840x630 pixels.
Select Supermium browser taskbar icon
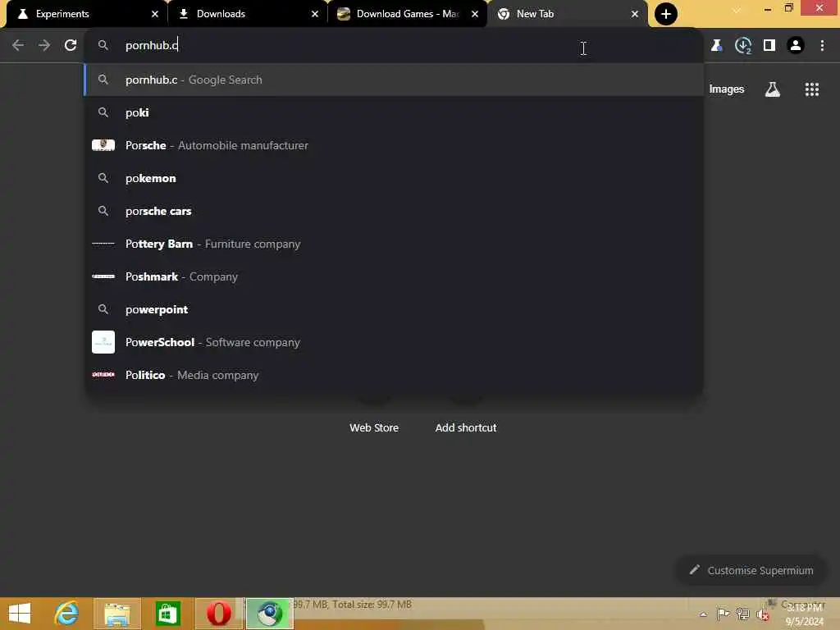[269, 614]
